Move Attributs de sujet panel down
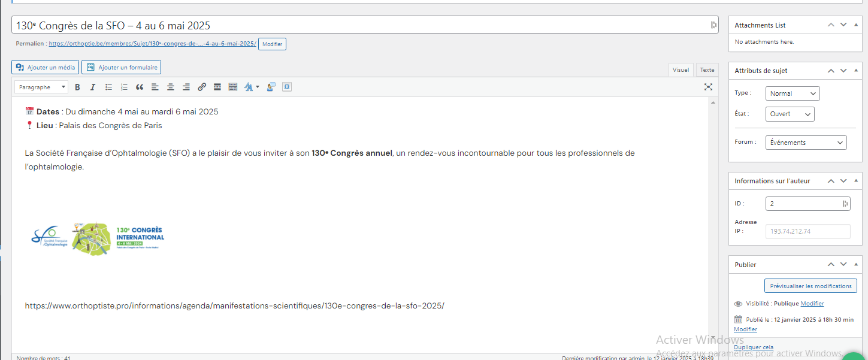This screenshot has width=868, height=360. click(843, 71)
